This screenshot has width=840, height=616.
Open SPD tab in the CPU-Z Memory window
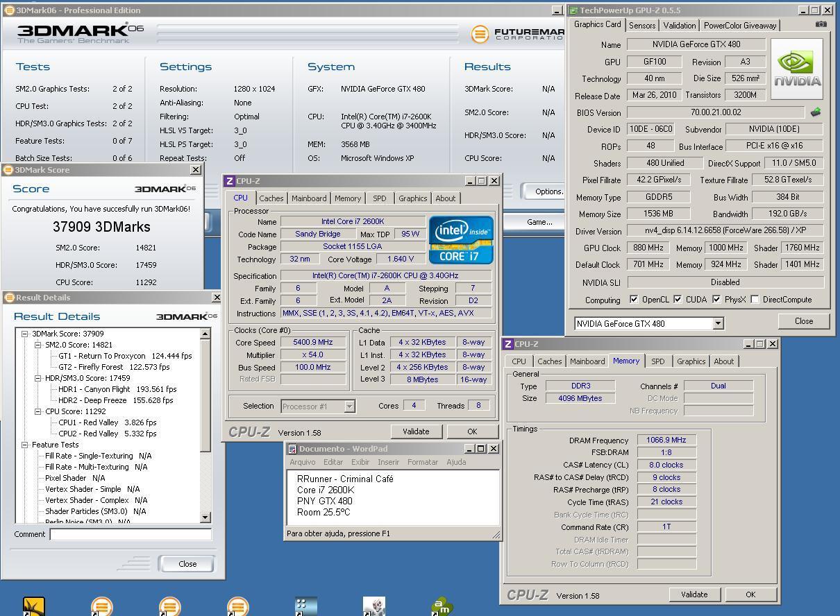(x=657, y=361)
